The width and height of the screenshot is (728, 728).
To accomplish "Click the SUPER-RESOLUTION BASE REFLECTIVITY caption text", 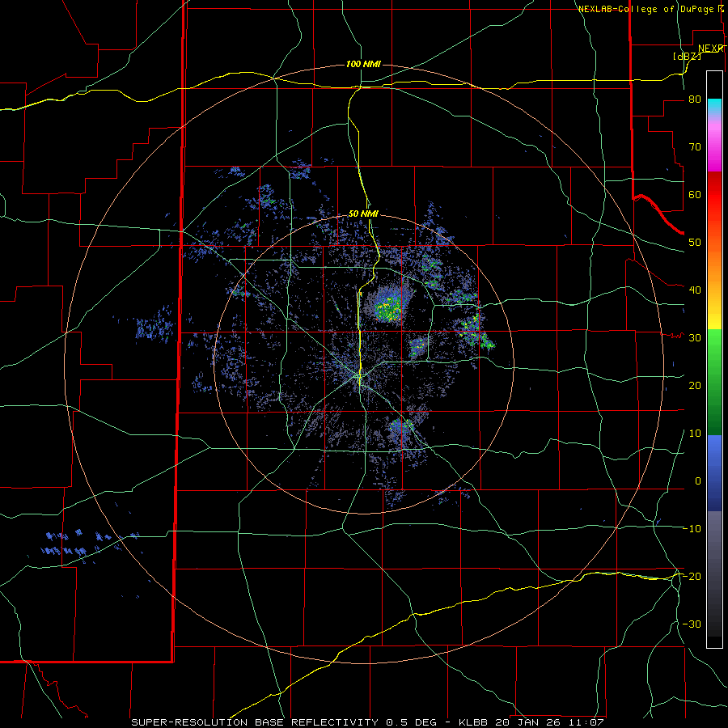I will point(255,722).
